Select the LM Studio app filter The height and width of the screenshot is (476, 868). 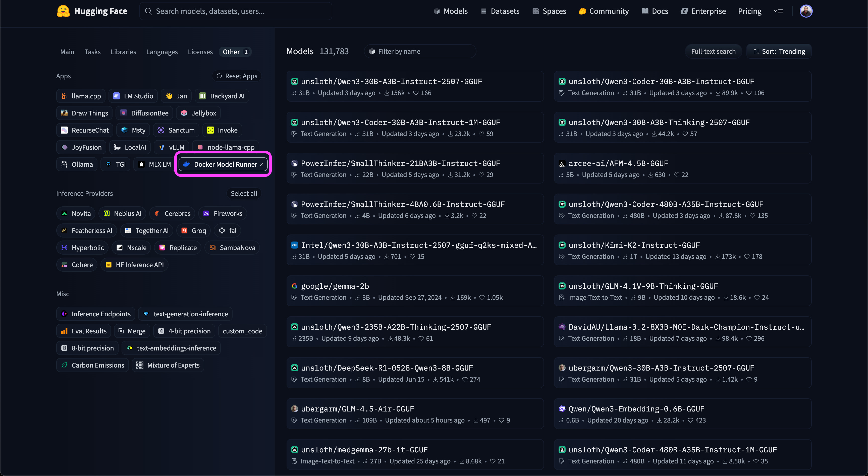coord(133,96)
